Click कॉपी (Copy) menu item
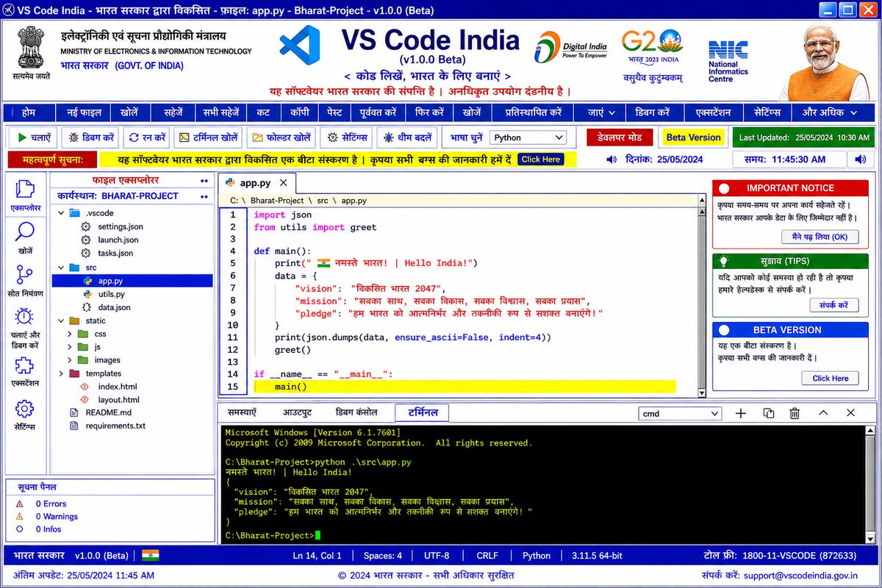This screenshot has width=882, height=588. 298,112
